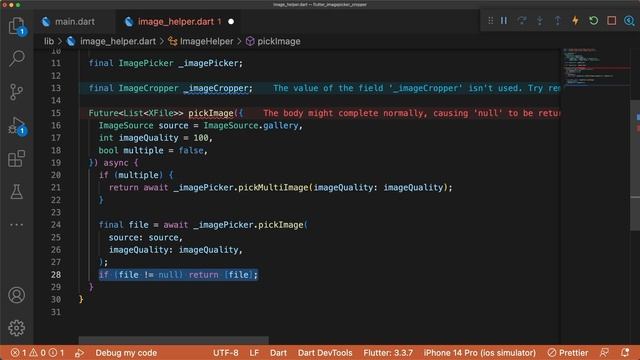Select device iPhone 14 Pro simulator
This screenshot has height=360, width=640.
480,353
